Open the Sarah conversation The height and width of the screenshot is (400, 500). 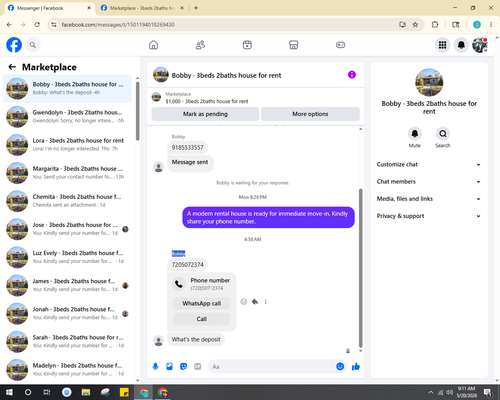pos(67,341)
